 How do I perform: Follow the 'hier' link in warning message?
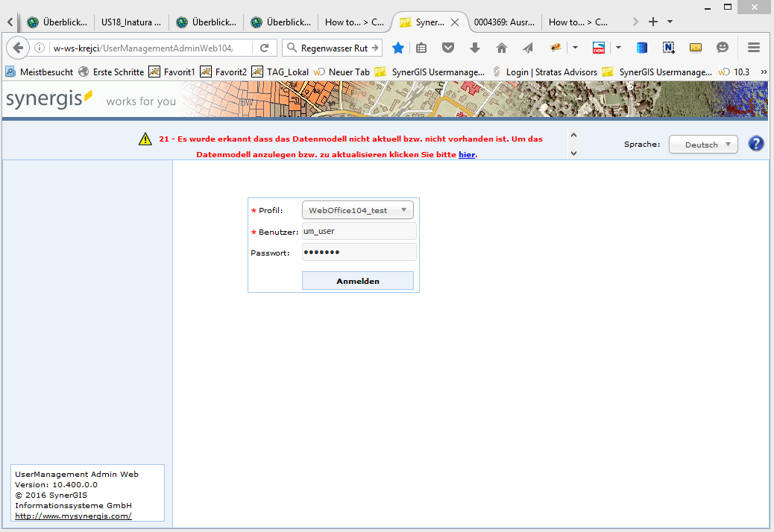pyautogui.click(x=466, y=154)
